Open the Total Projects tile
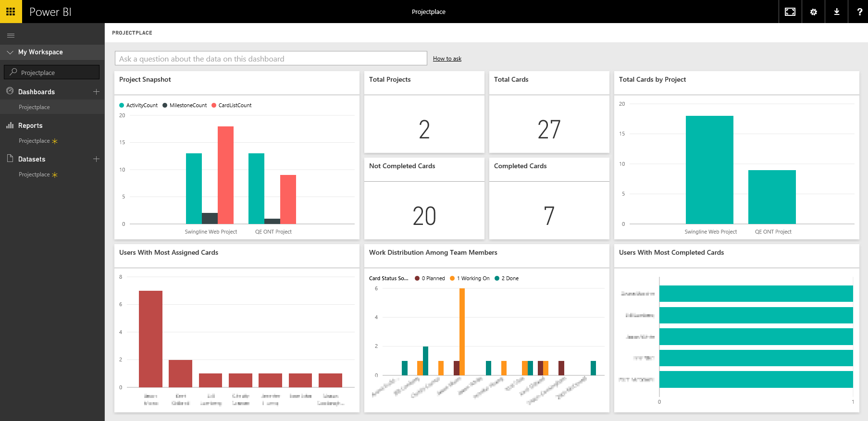868x421 pixels. point(424,112)
